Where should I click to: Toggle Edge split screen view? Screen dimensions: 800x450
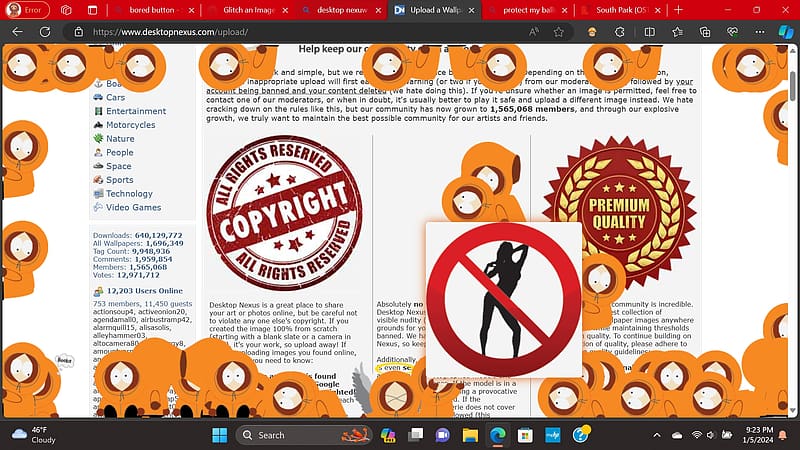649,32
